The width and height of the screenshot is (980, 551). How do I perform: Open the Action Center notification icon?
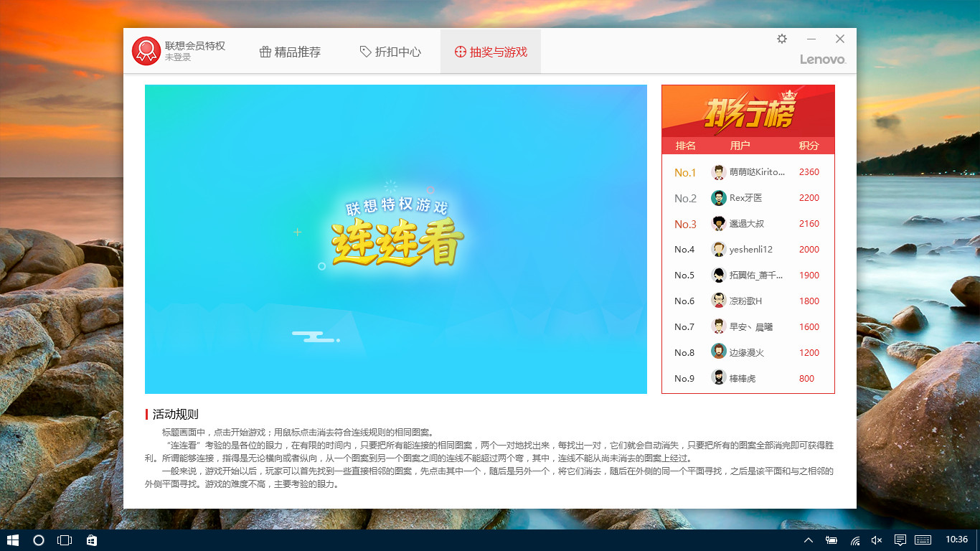pos(900,540)
